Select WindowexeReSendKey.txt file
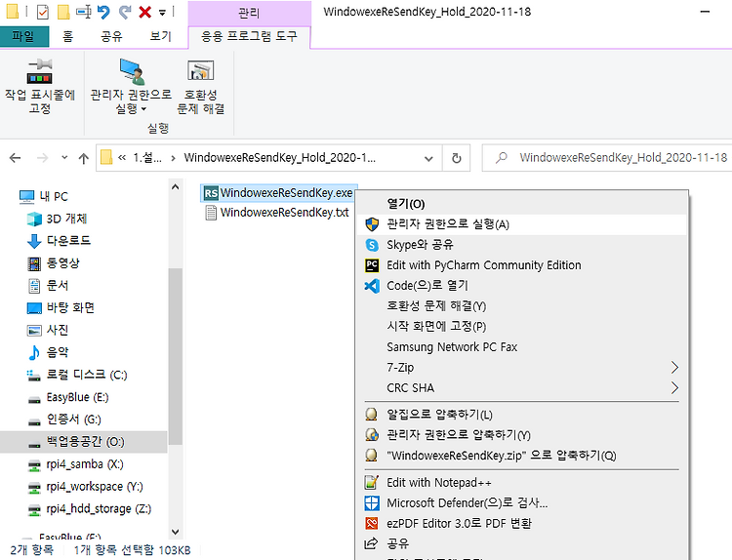 (277, 213)
